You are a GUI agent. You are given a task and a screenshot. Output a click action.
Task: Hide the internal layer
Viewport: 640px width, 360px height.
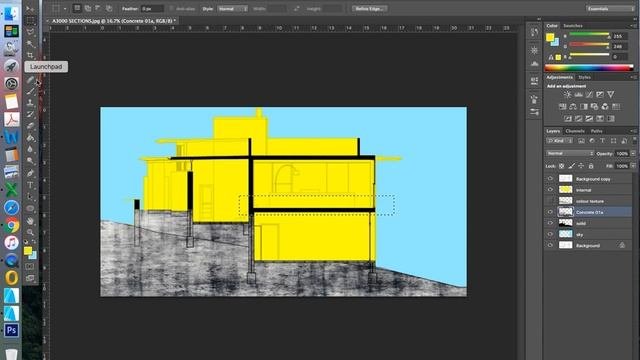[550, 190]
